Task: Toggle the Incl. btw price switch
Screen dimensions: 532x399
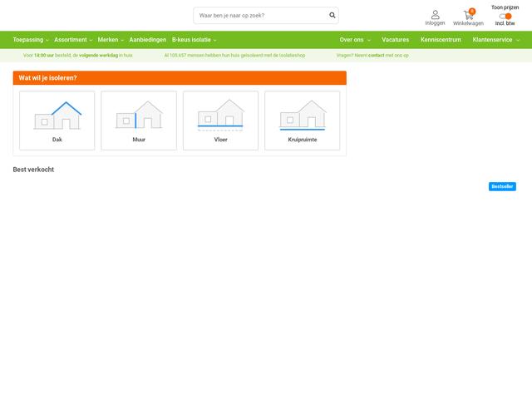Action: click(x=505, y=16)
